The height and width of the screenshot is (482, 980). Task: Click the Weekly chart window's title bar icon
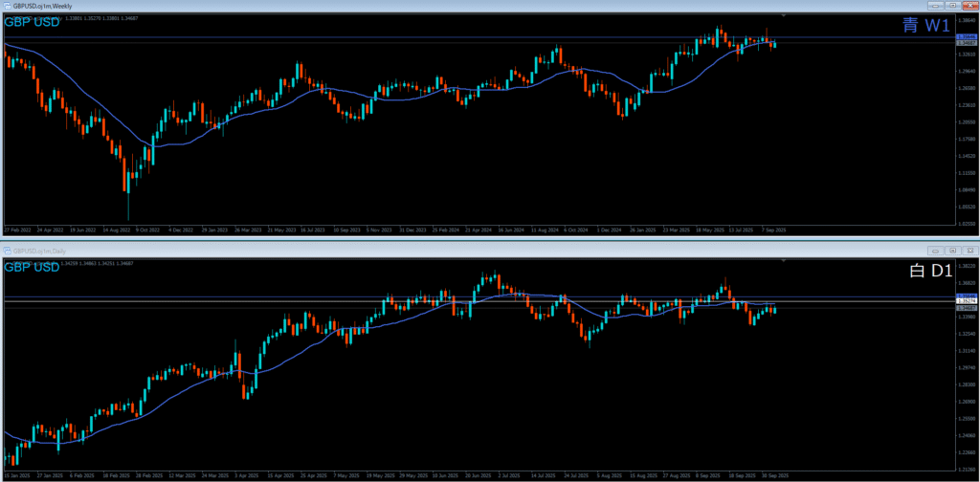pos(7,7)
